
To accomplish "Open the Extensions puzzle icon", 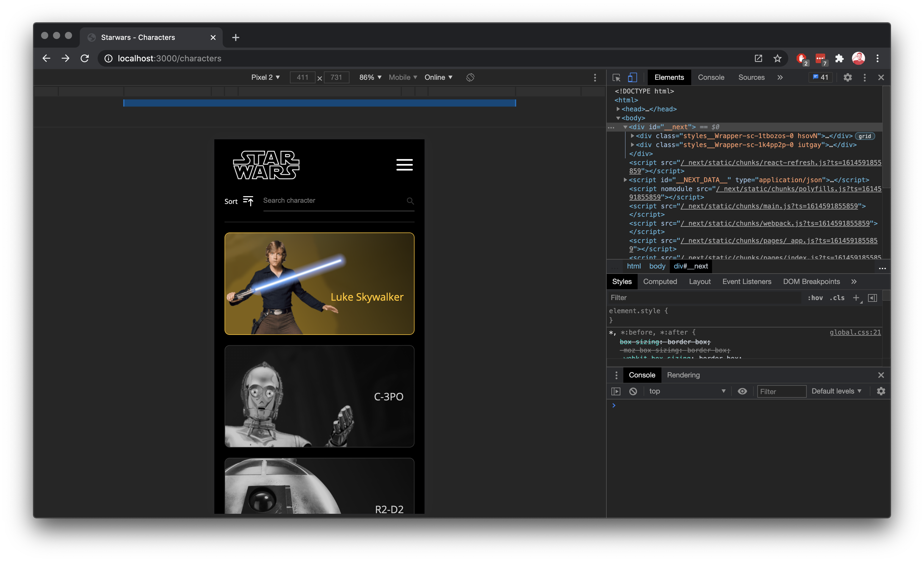I will pyautogui.click(x=839, y=58).
